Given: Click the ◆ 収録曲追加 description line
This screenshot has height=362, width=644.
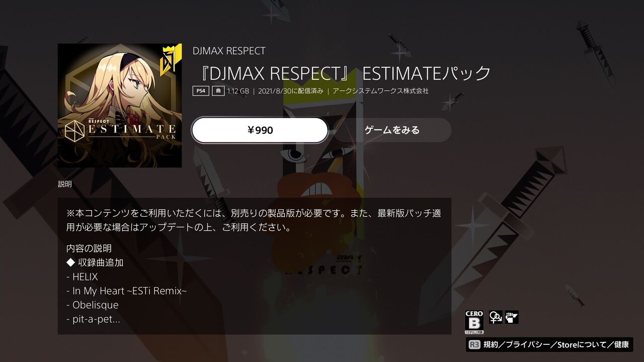Looking at the screenshot, I should pyautogui.click(x=95, y=262).
